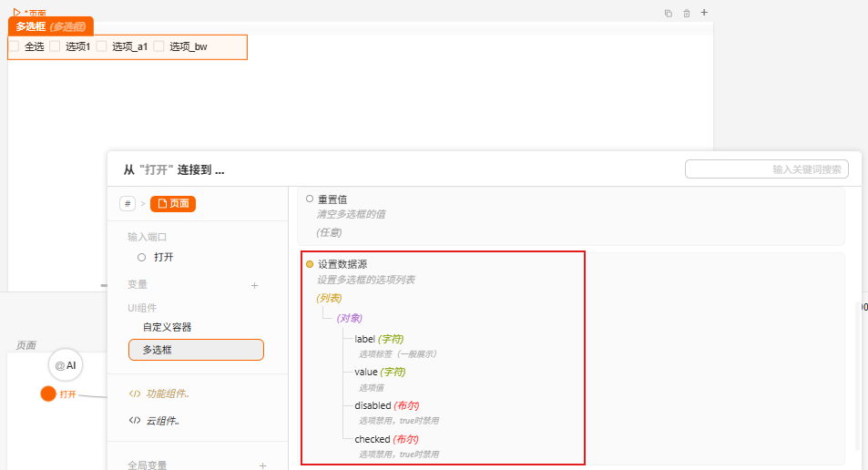Select 自定义容器 in the UI组件 list
The width and height of the screenshot is (868, 470).
click(167, 327)
